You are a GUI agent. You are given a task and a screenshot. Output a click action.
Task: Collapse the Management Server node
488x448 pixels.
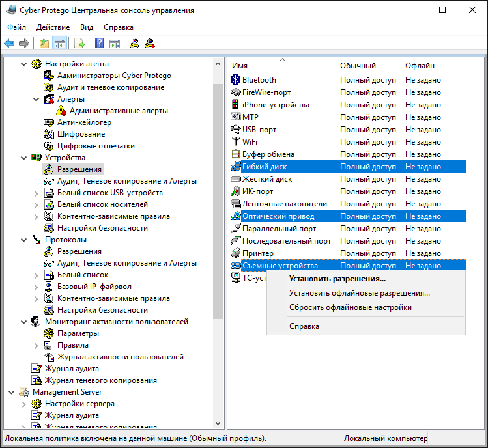pyautogui.click(x=11, y=392)
